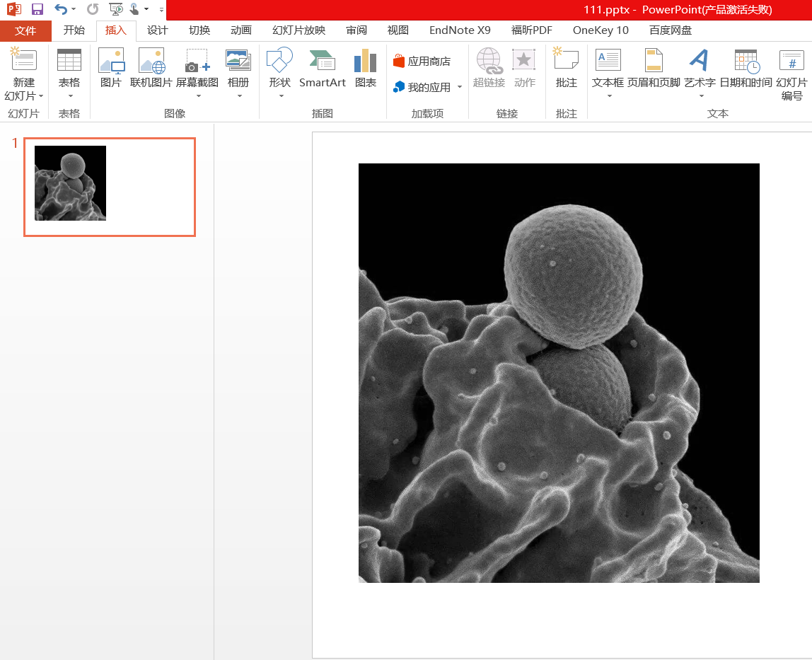Insert a text box with 文本框 icon

point(608,61)
